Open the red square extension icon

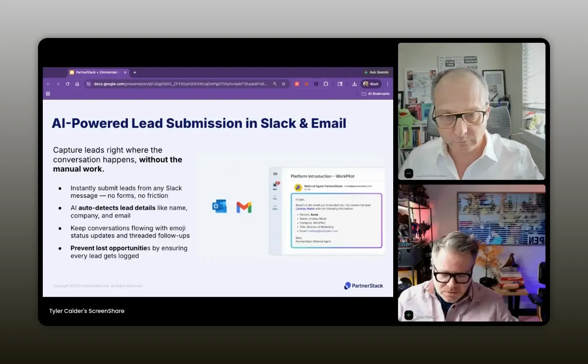click(x=297, y=84)
